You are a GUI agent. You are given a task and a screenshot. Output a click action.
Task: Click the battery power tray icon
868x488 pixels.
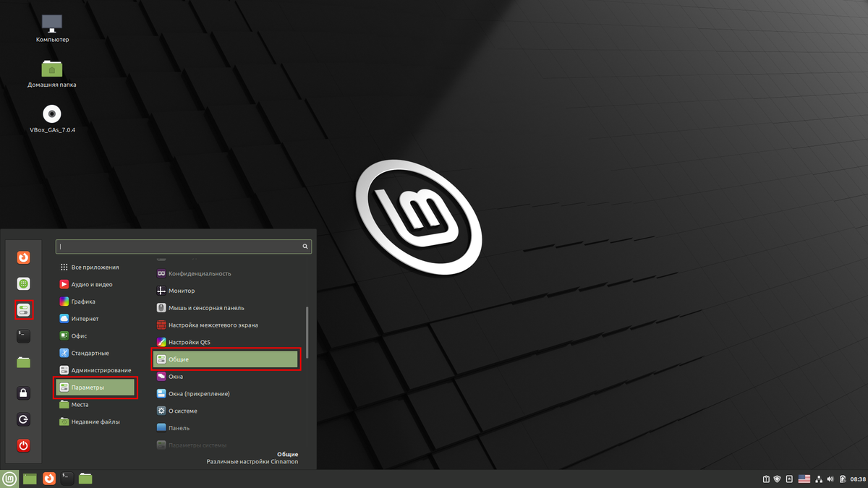pyautogui.click(x=843, y=479)
